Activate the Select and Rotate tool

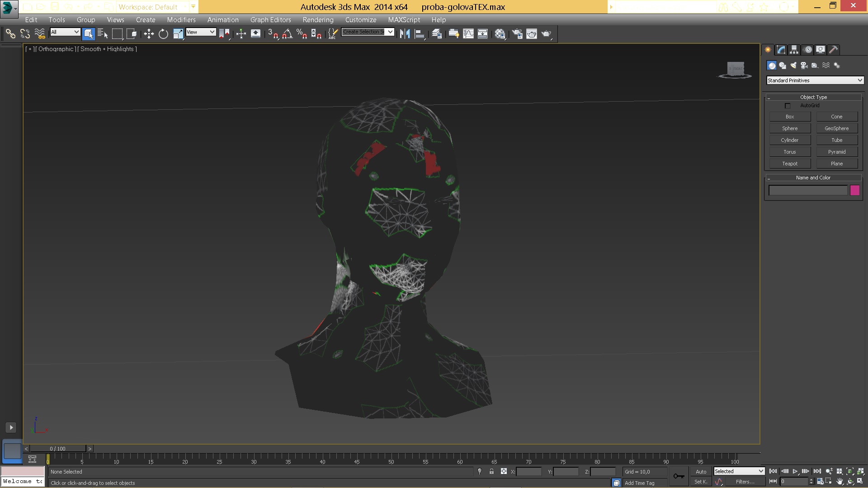tap(163, 34)
